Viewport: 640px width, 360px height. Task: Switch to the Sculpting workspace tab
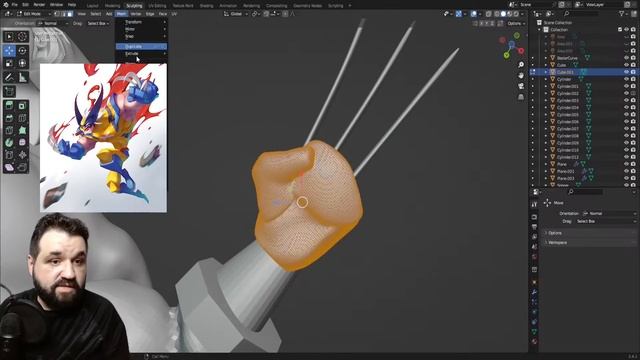point(134,6)
